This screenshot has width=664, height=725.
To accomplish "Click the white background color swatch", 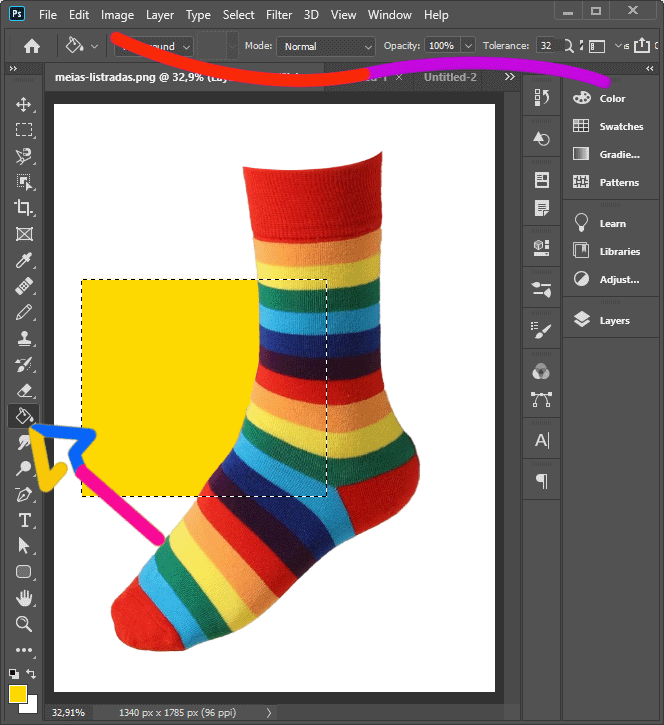I will [x=32, y=707].
